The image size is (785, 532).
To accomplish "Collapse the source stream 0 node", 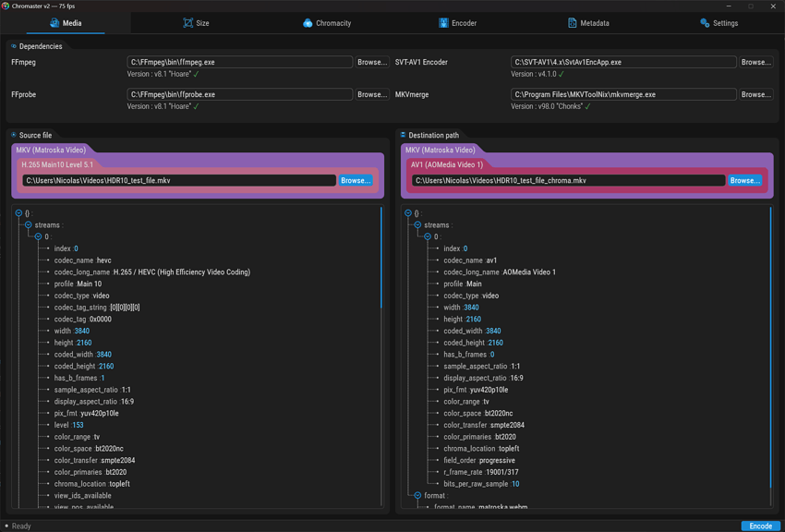I will click(x=38, y=236).
